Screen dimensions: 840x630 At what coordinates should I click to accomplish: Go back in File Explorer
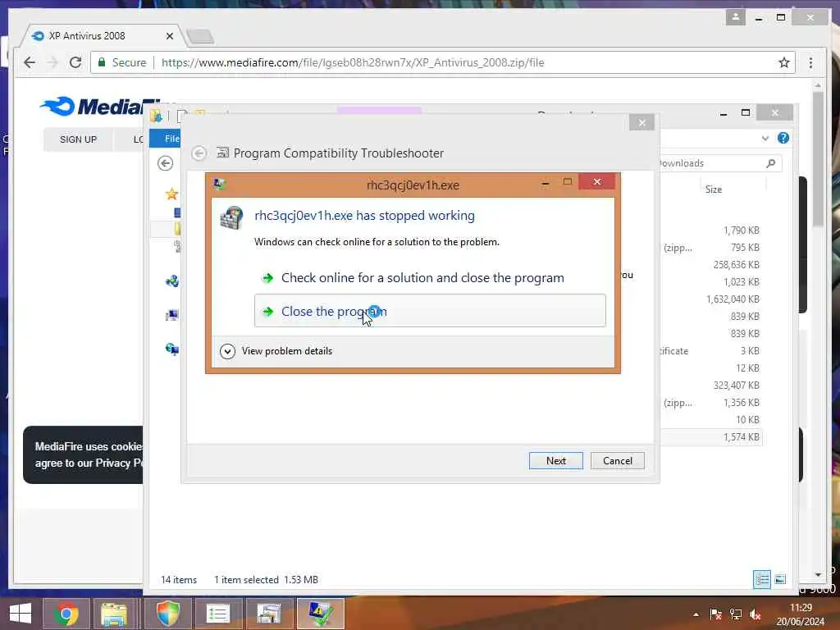coord(166,163)
